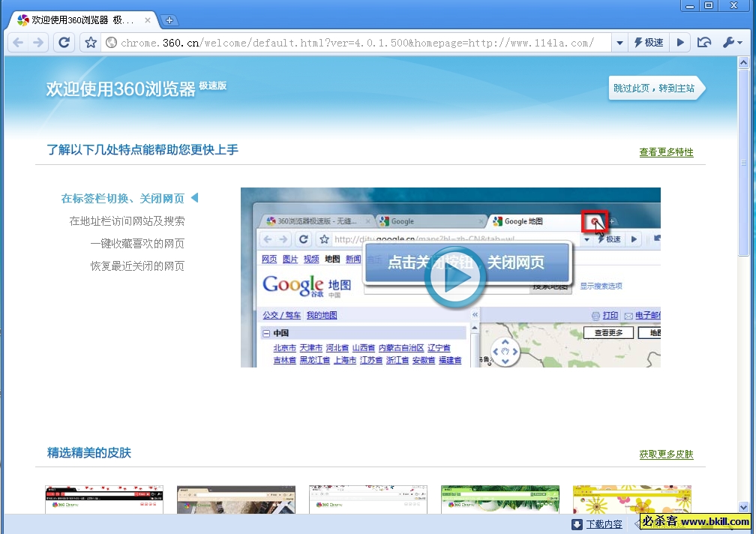
Task: Click 跳过此页，转到主站 skip button
Action: (654, 88)
